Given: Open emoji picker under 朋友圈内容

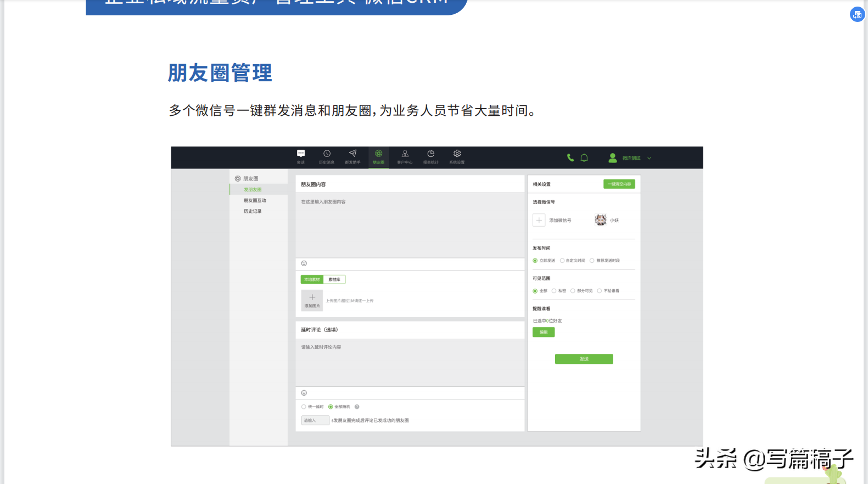Looking at the screenshot, I should (304, 263).
